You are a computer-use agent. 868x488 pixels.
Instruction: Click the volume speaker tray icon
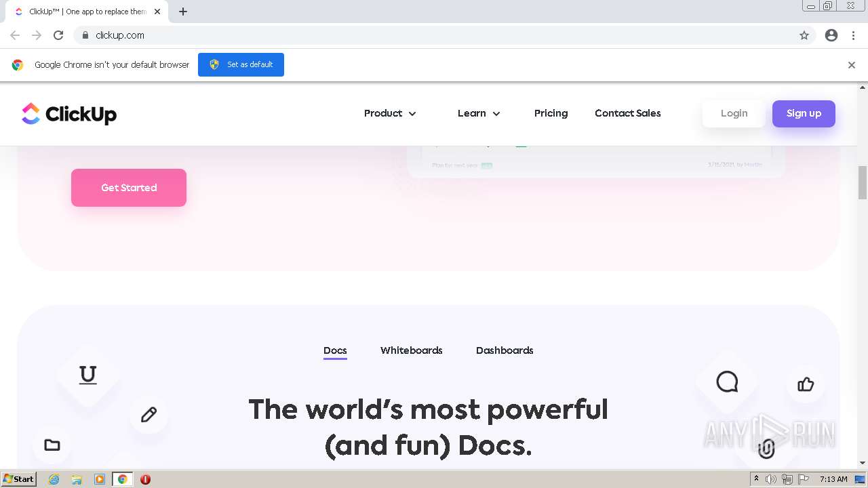point(771,479)
